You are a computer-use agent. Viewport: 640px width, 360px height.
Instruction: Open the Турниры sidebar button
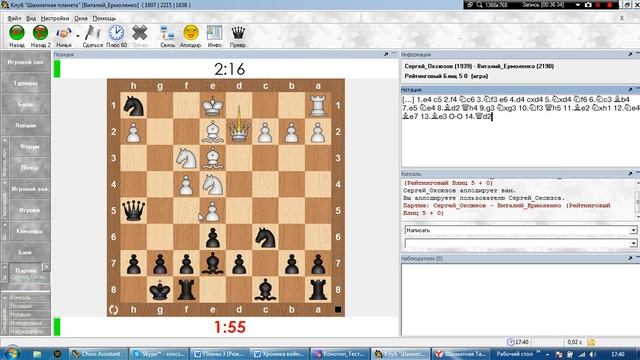(x=25, y=83)
